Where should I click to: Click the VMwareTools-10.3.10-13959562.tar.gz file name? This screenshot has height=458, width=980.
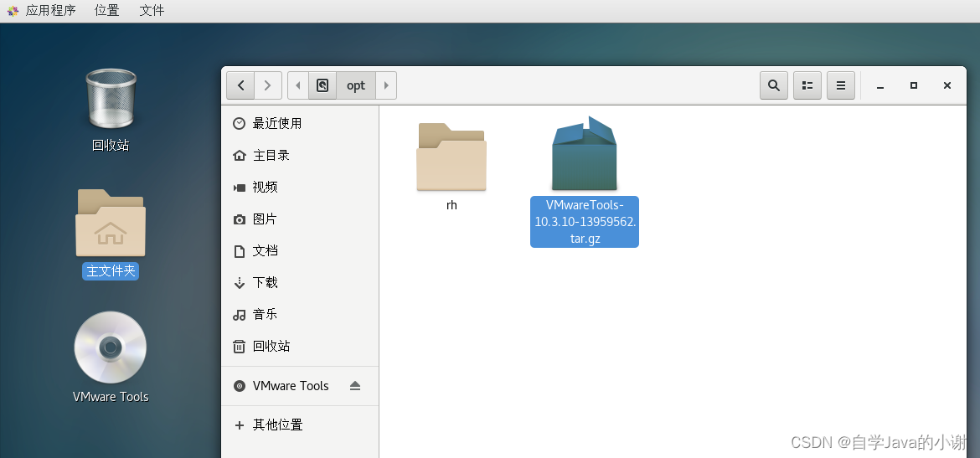[585, 222]
